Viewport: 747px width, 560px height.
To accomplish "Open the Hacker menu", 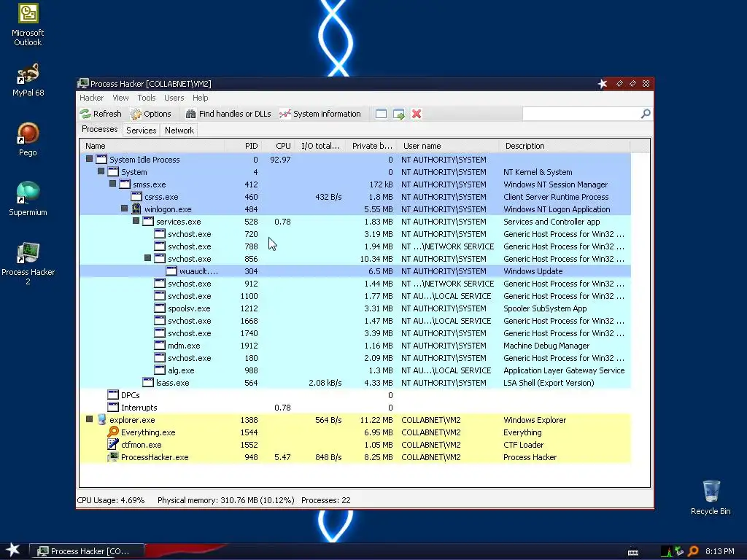I will click(91, 98).
